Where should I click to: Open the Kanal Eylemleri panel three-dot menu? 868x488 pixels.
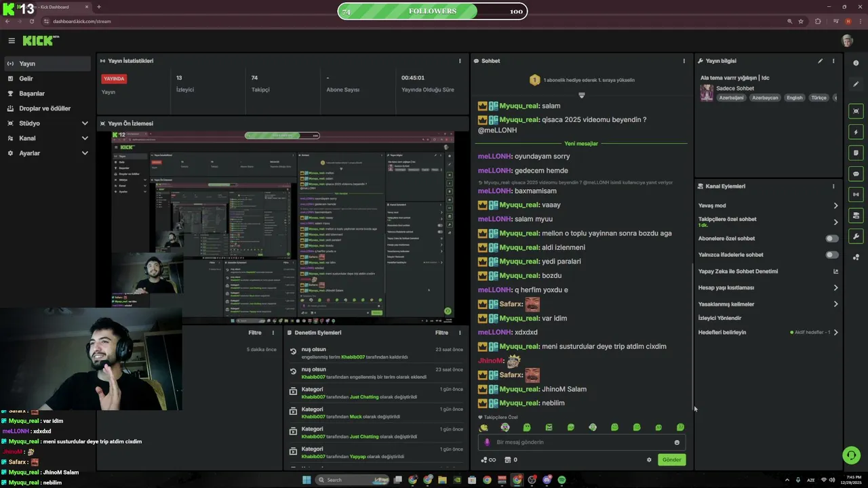[833, 186]
